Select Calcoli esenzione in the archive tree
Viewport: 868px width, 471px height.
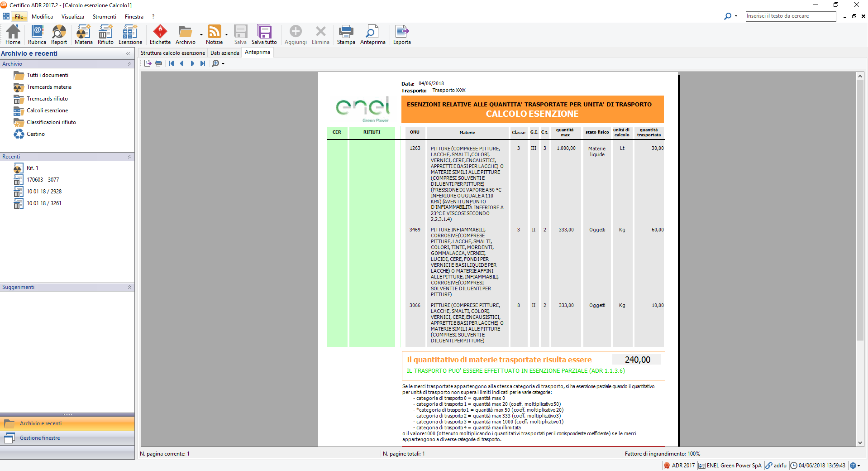pyautogui.click(x=47, y=111)
